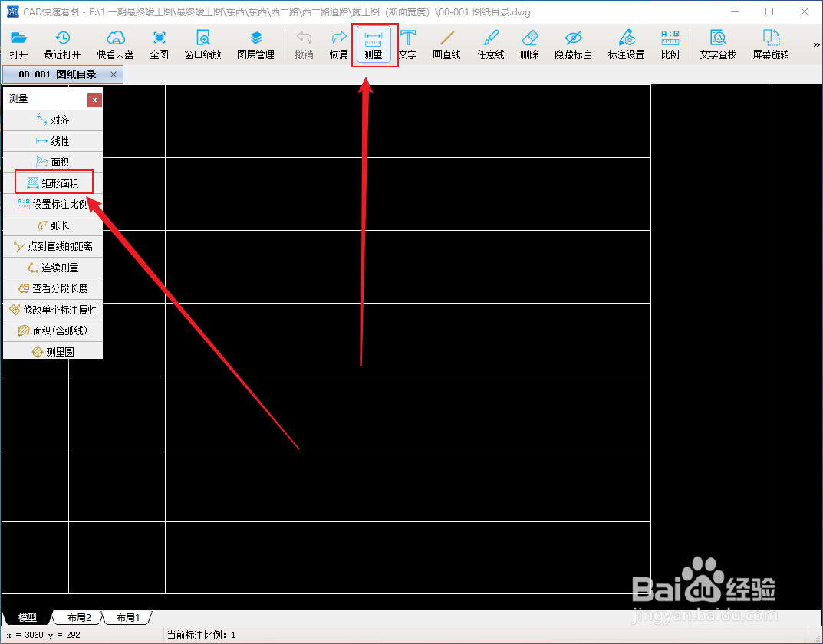Choose 对齐 aligned measurement
The width and height of the screenshot is (823, 644).
[53, 120]
